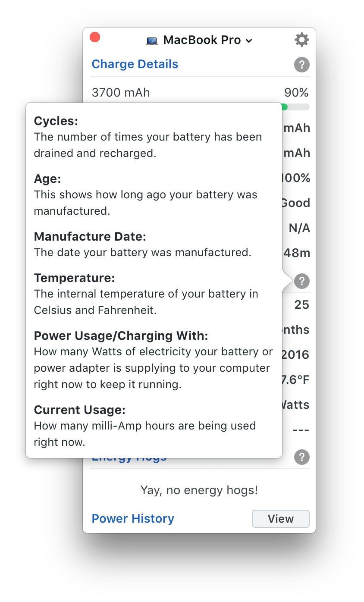
Task: Click the Power History link
Action: tap(133, 518)
